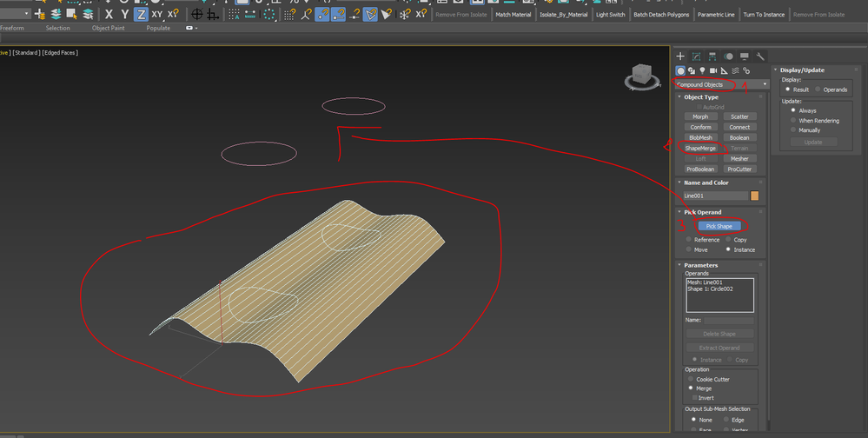
Task: Set update mode to When Rendering
Action: click(x=793, y=120)
